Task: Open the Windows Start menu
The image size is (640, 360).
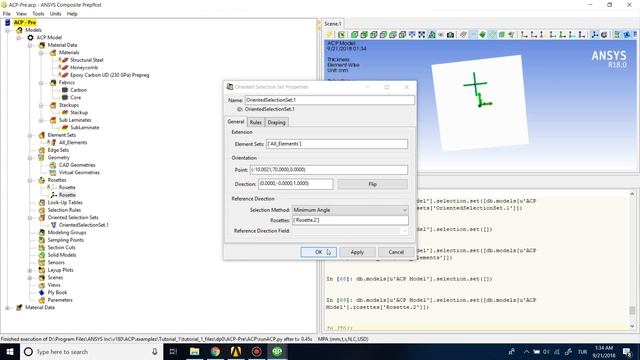Action: click(10, 351)
